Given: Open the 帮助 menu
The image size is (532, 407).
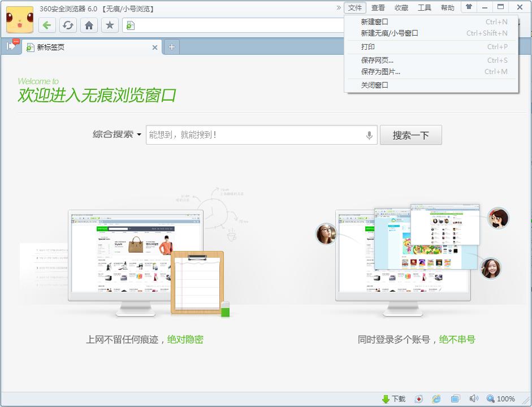Looking at the screenshot, I should [447, 7].
